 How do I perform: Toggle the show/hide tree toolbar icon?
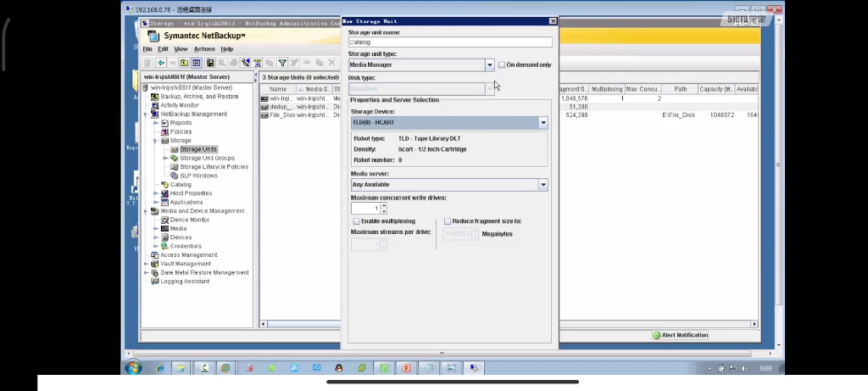(x=196, y=63)
